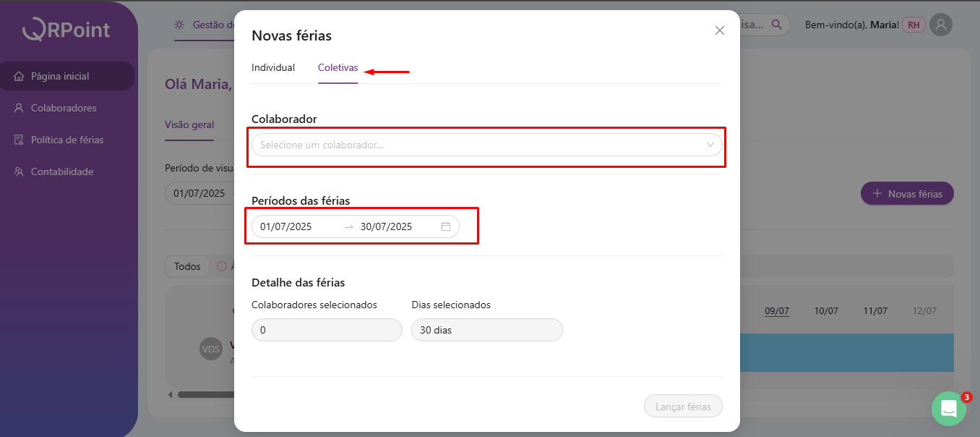Click the user profile avatar icon
This screenshot has height=437, width=980.
click(940, 25)
